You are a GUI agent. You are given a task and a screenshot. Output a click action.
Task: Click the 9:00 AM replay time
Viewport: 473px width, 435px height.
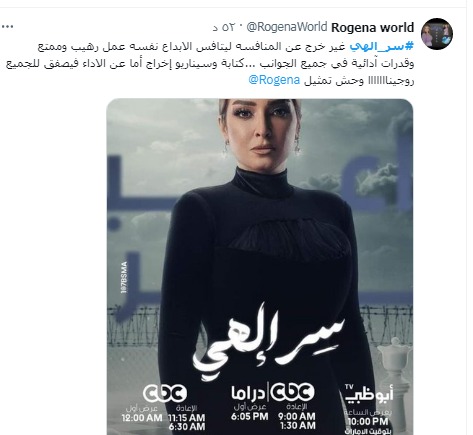(297, 416)
